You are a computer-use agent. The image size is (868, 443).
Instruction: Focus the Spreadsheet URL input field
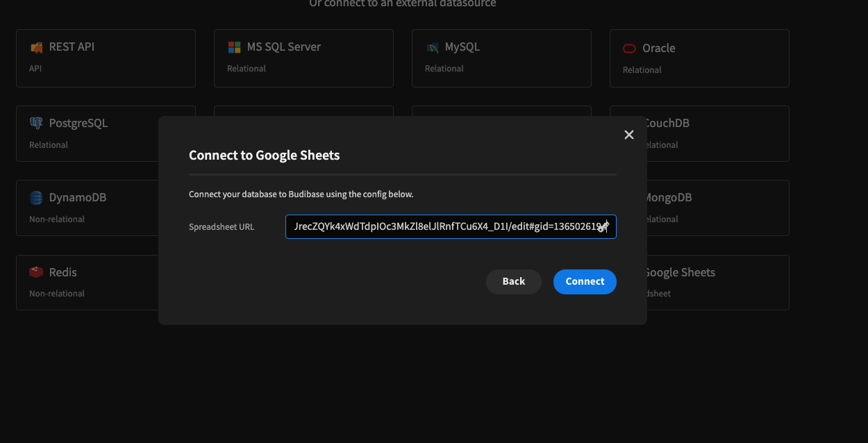point(451,226)
